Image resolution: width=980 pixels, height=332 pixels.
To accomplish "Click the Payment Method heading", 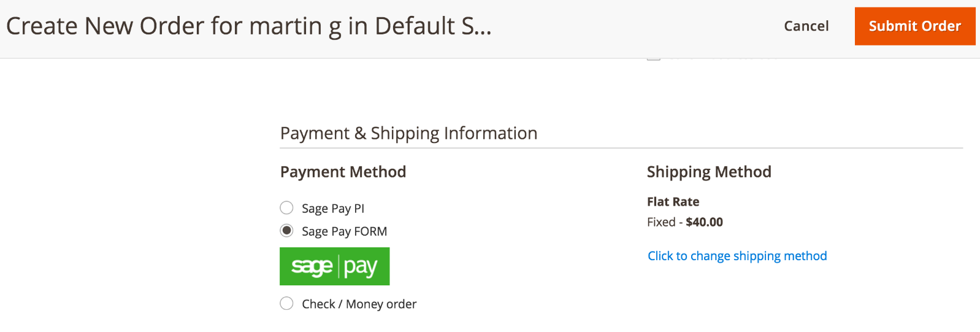I will [x=343, y=172].
